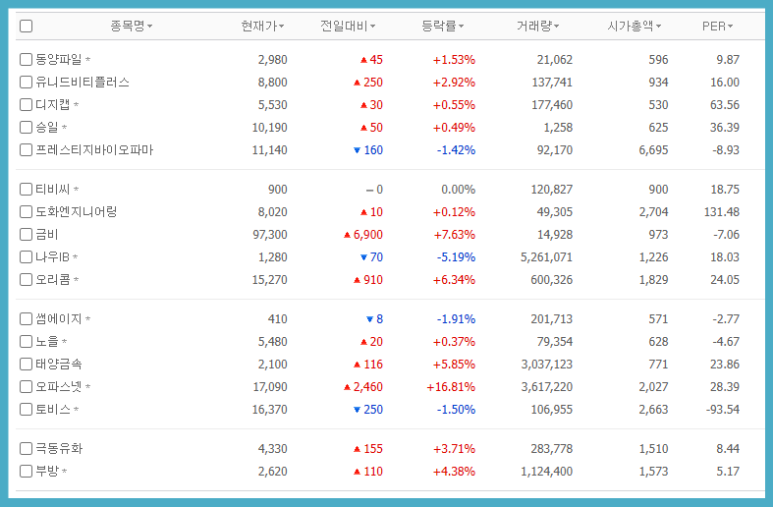Tick the 부방 checkbox

tap(26, 471)
